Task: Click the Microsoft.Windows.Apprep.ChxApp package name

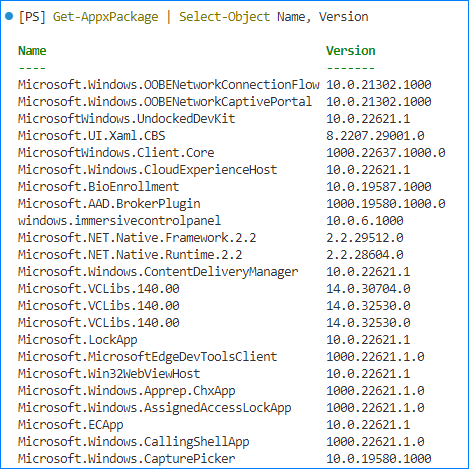Action: click(x=127, y=391)
